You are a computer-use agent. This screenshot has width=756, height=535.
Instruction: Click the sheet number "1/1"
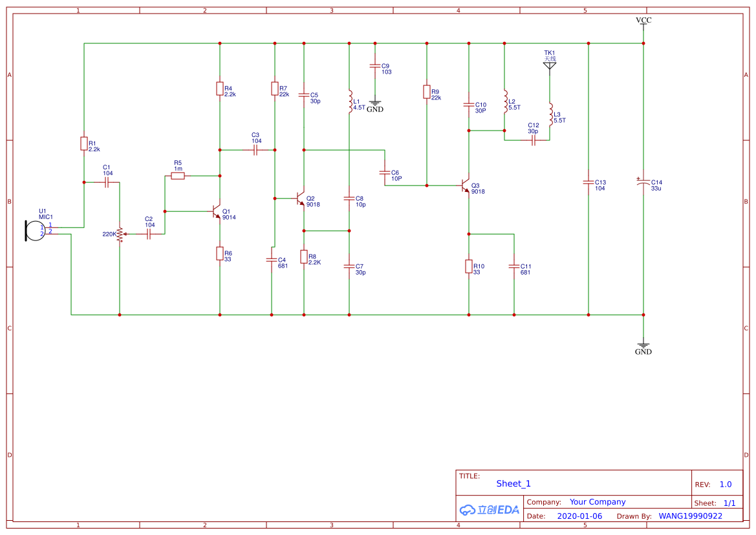pos(729,503)
